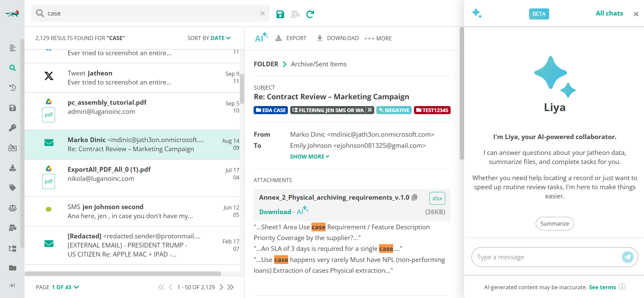Image resolution: width=644 pixels, height=298 pixels.
Task: Open the search history sidebar icon
Action: click(12, 88)
